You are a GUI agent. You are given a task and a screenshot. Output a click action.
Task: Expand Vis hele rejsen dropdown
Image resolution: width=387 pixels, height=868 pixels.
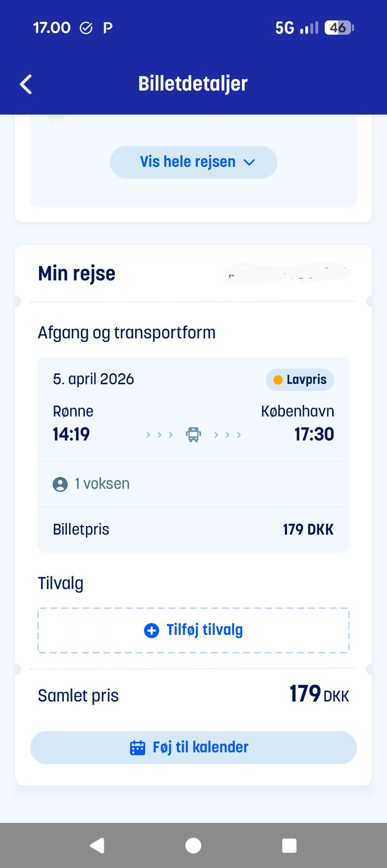coord(193,162)
